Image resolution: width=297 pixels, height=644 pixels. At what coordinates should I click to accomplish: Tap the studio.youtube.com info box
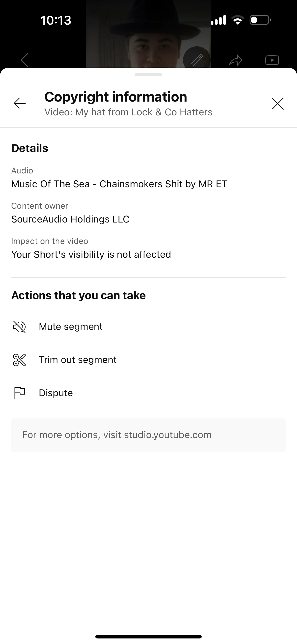[x=148, y=435]
